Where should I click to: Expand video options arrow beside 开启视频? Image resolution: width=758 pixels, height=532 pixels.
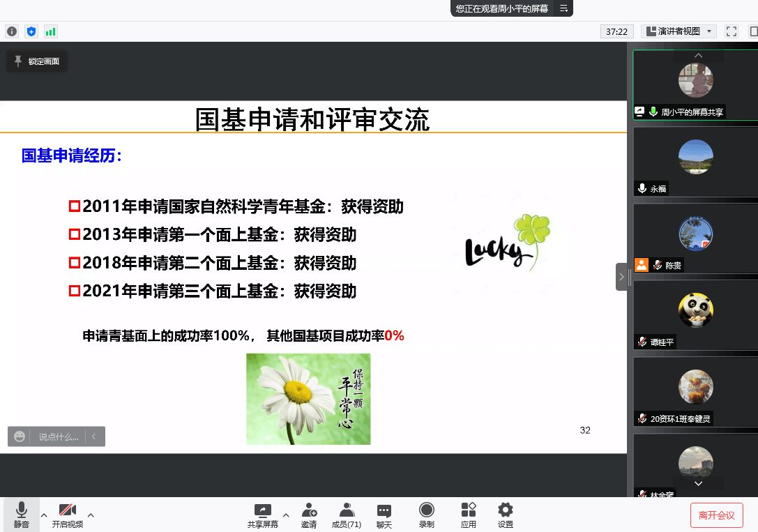pyautogui.click(x=91, y=515)
